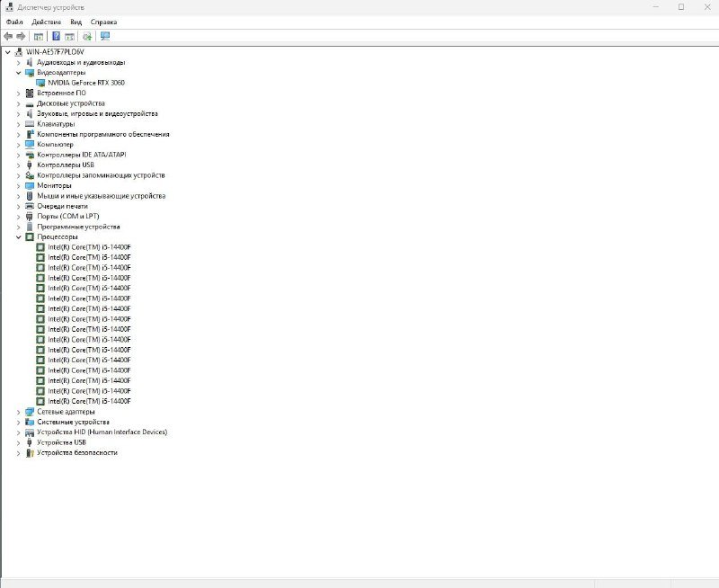Expand the Контроллеры USB category

click(18, 165)
